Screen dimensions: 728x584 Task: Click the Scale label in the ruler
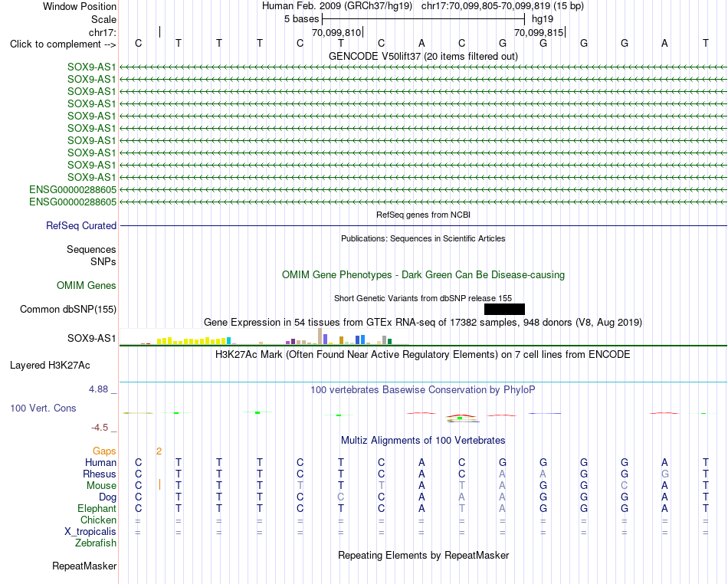point(103,19)
